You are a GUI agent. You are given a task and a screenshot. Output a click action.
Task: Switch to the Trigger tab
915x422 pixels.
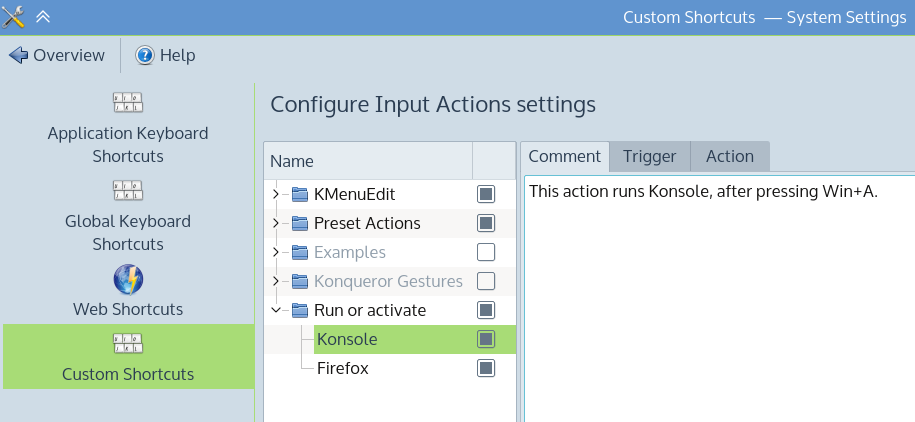coord(649,156)
